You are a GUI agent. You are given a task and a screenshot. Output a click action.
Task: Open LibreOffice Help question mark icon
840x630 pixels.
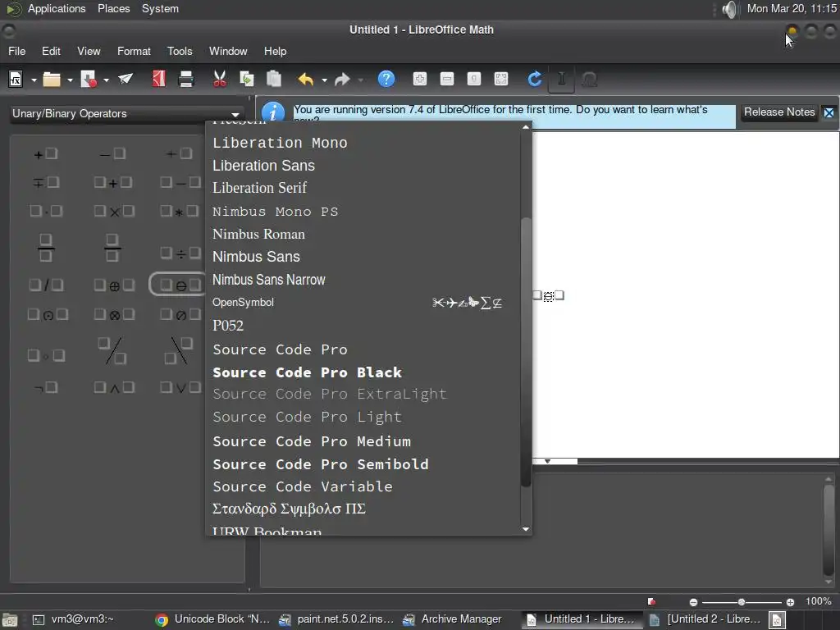click(386, 80)
